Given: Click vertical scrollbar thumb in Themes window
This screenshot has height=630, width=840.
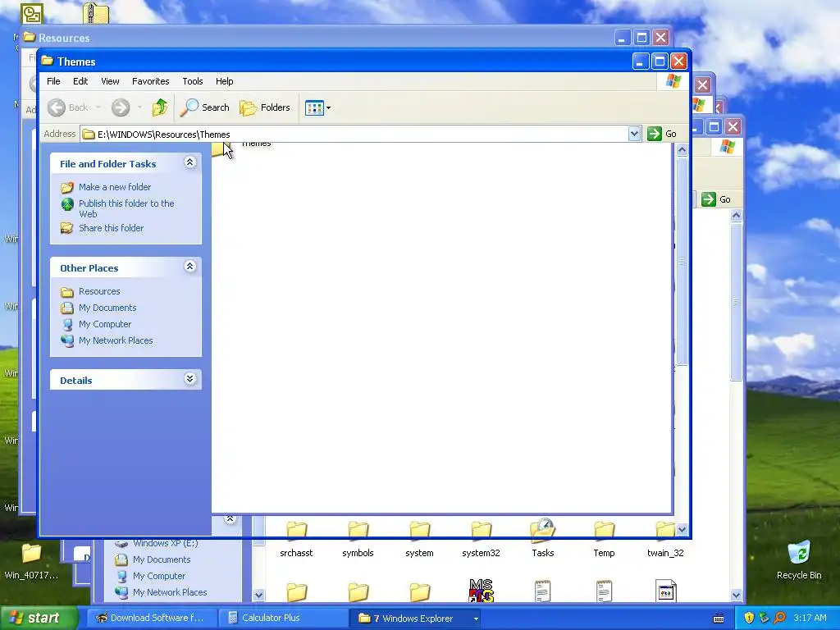Looking at the screenshot, I should click(x=682, y=262).
